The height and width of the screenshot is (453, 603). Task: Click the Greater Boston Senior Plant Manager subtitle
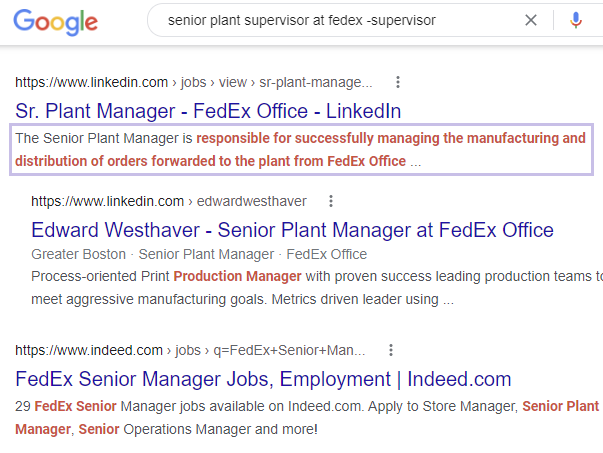[199, 254]
